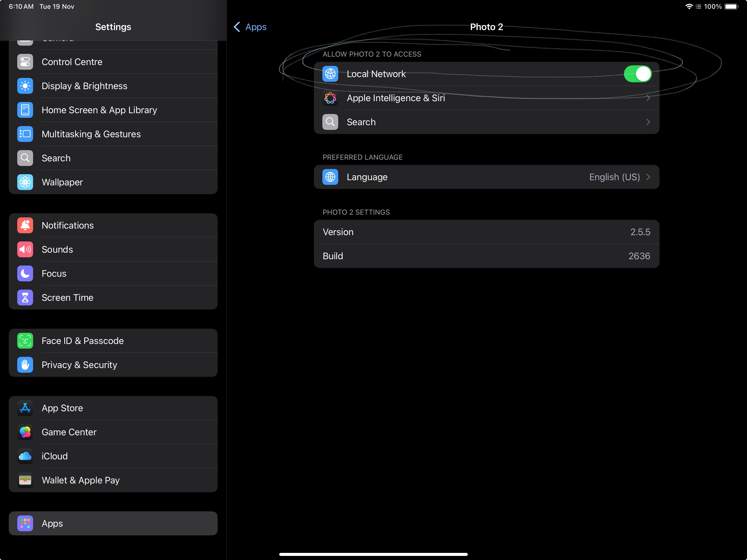Open Wallet & Apple Pay settings
Screen dimensions: 747x560
pyautogui.click(x=113, y=480)
